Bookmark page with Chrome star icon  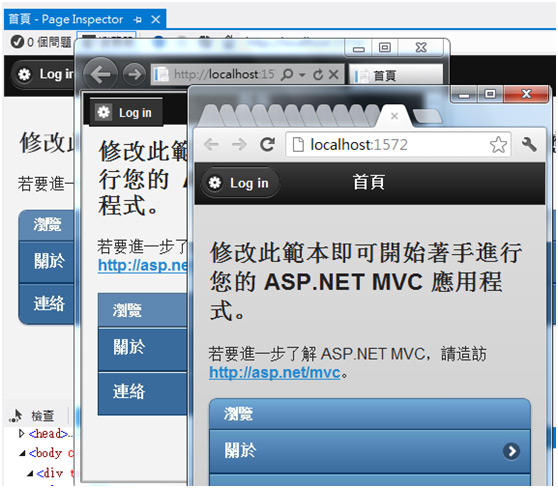498,145
